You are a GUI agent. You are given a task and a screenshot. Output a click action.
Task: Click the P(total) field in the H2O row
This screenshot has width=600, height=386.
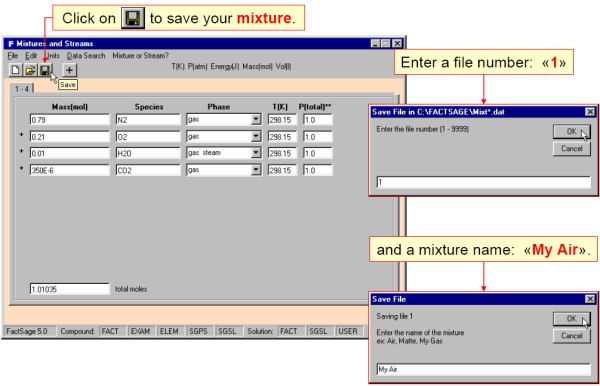(x=318, y=153)
